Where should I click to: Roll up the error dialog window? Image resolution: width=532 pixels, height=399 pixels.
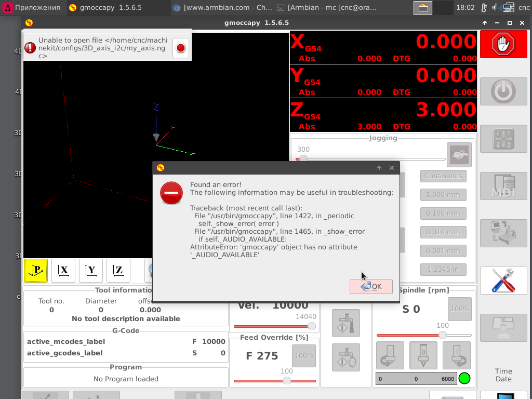tap(379, 168)
